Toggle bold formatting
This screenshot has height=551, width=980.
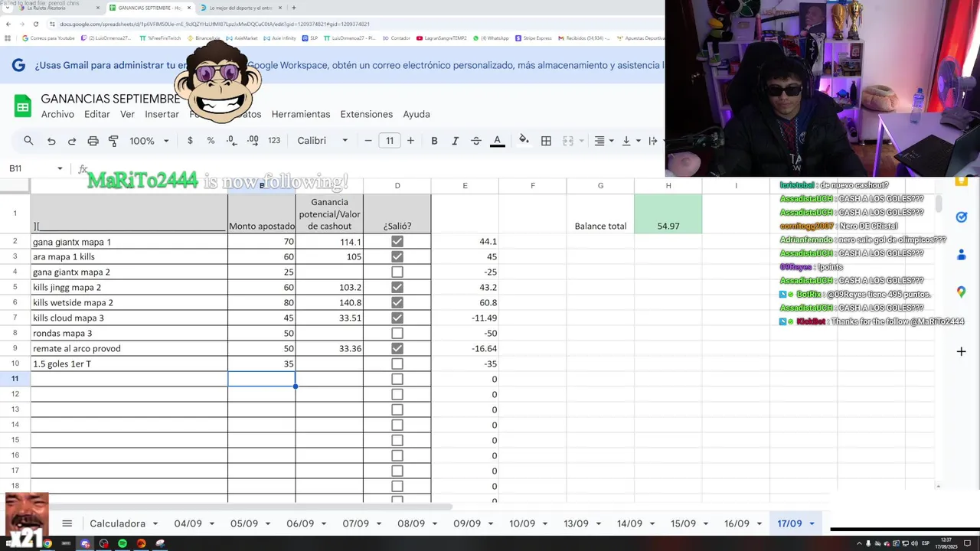point(434,141)
